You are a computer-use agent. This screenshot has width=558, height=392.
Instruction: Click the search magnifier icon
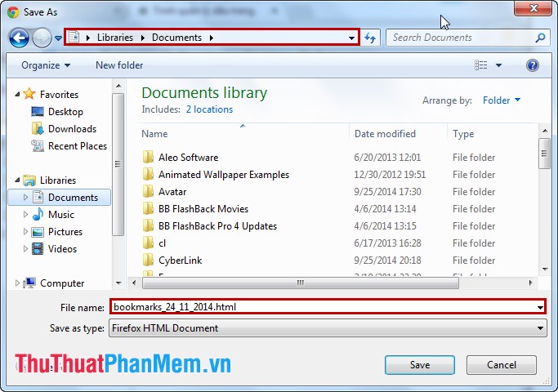pos(541,38)
